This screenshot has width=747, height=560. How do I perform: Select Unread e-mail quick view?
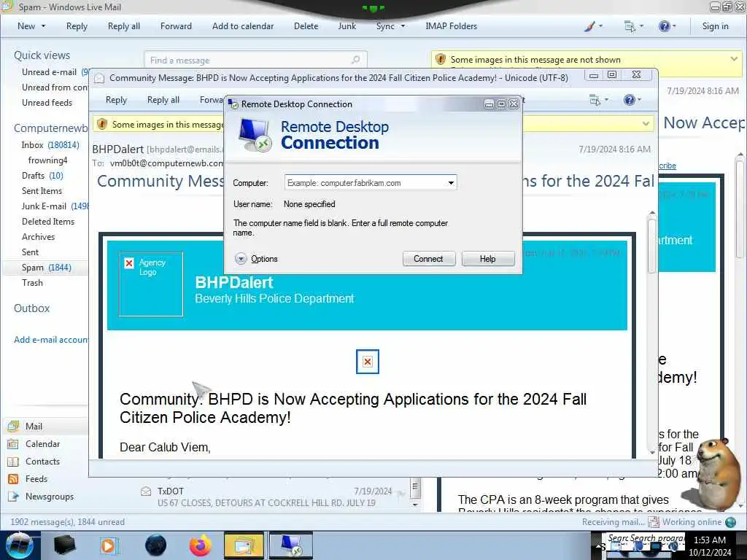(49, 72)
